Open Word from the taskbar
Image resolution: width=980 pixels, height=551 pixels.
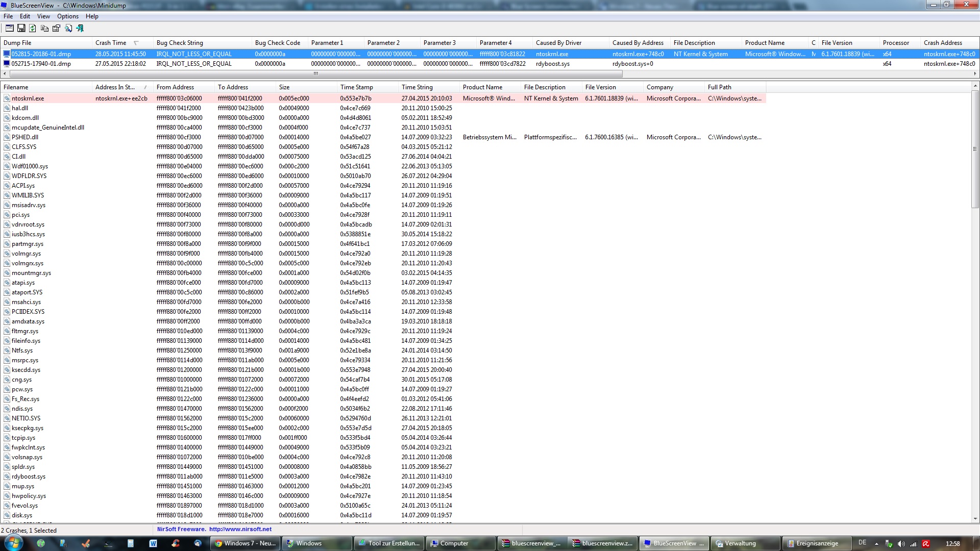(x=153, y=543)
